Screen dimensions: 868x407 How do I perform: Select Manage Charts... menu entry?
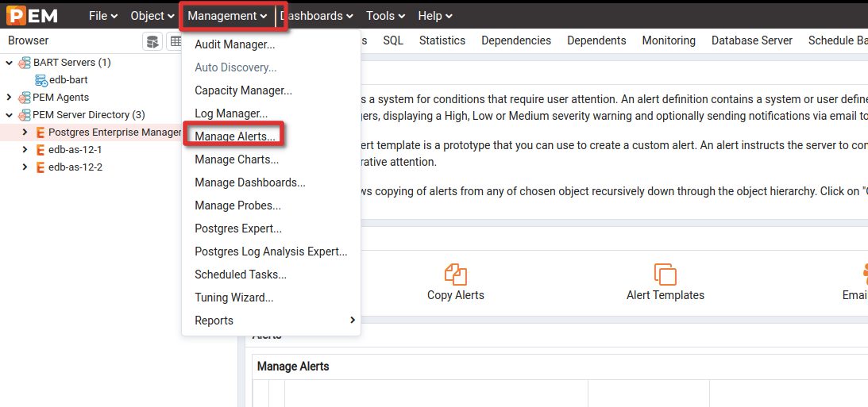pyautogui.click(x=272, y=159)
